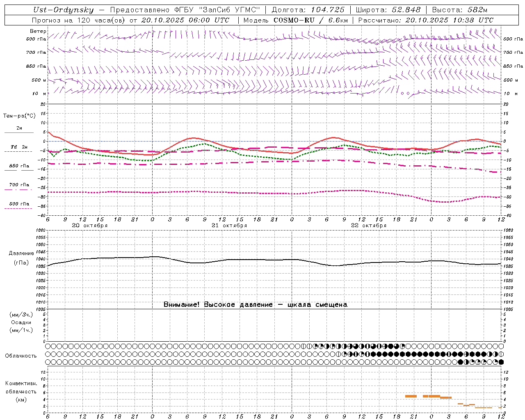This screenshot has width=525, height=420.
Task: Click the (км) unit label
Action: (x=21, y=399)
